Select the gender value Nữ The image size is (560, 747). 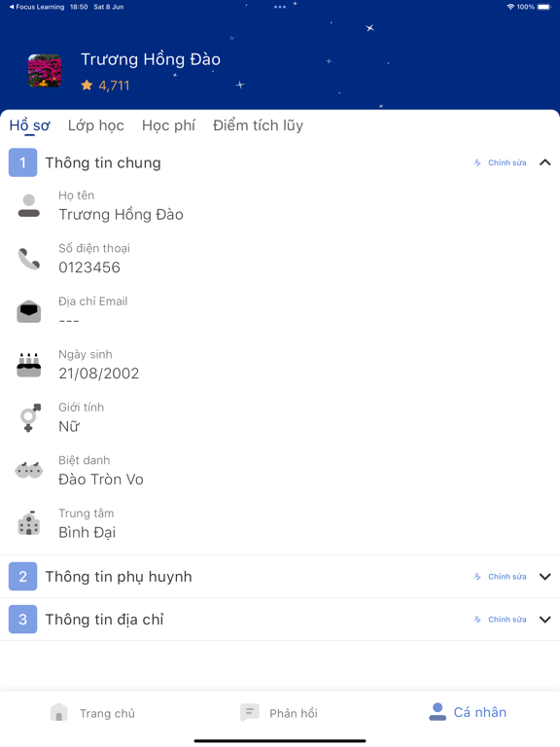click(x=69, y=426)
